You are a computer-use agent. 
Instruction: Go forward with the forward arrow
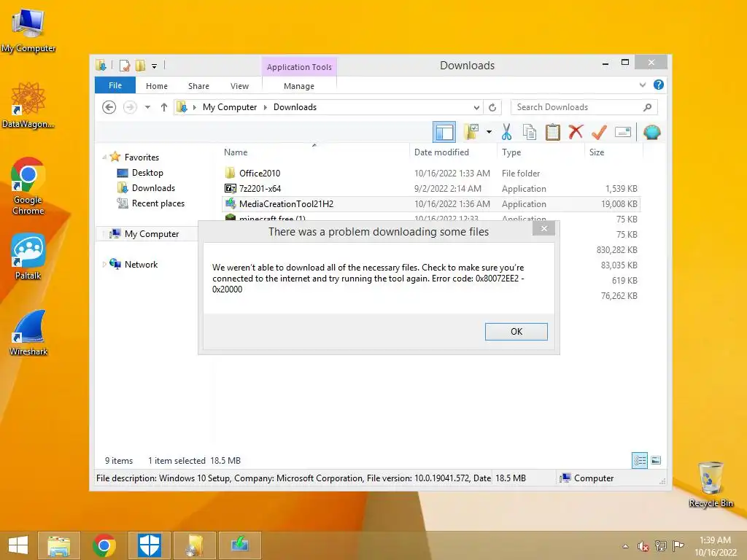pyautogui.click(x=130, y=107)
